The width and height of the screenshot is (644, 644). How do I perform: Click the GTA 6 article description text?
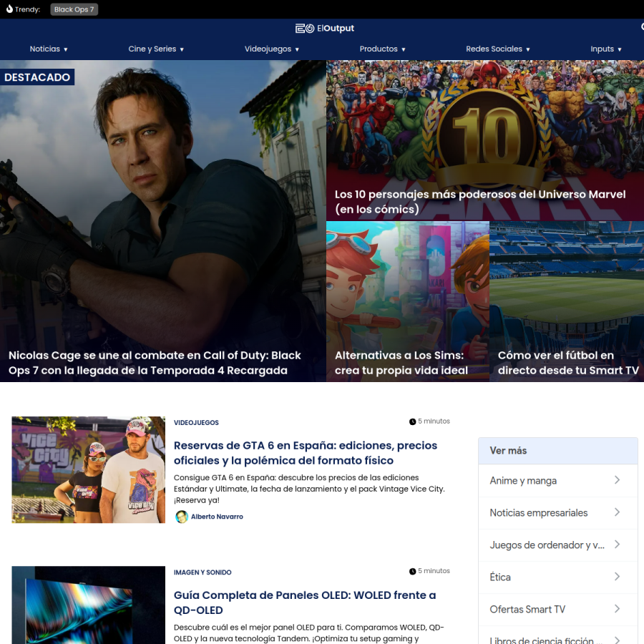[309, 489]
